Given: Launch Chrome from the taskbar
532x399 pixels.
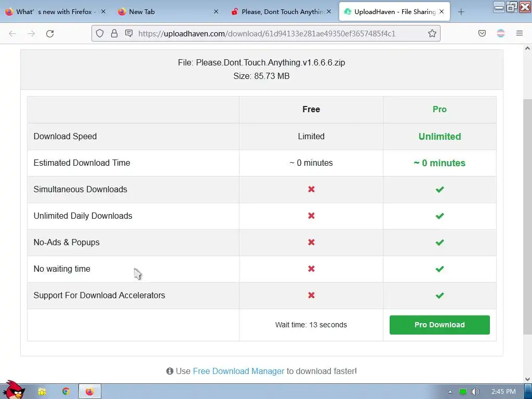Looking at the screenshot, I should click(x=65, y=392).
